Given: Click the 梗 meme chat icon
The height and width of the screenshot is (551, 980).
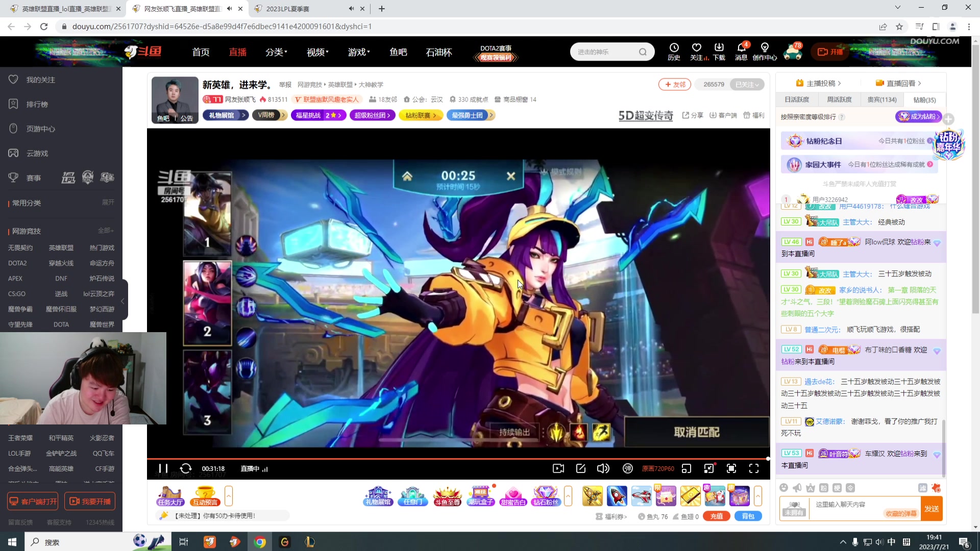Looking at the screenshot, I should click(837, 488).
